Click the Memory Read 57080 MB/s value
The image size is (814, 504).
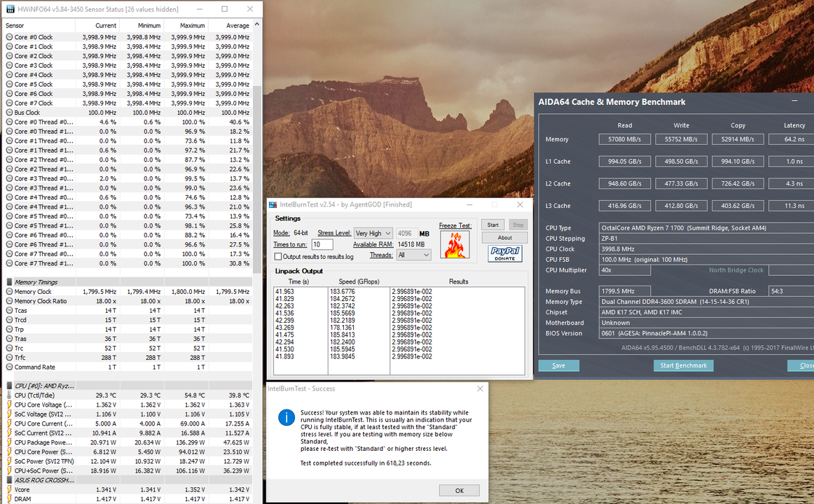(x=625, y=139)
